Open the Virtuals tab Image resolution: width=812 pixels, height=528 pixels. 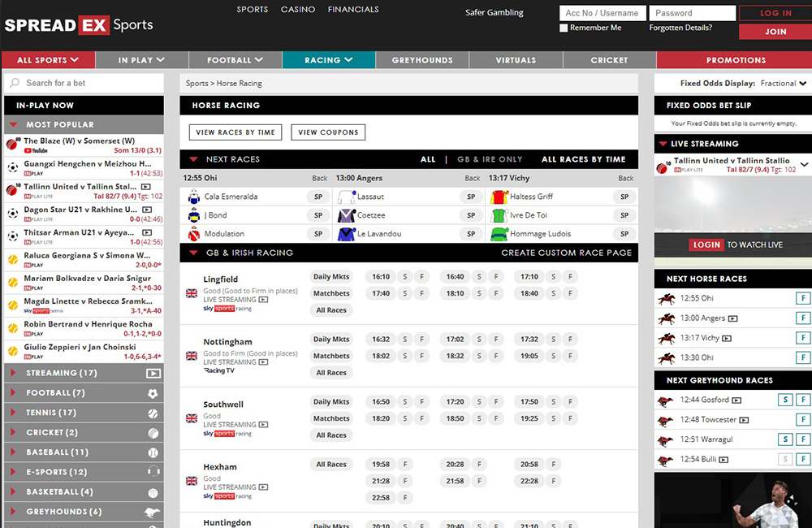[516, 60]
